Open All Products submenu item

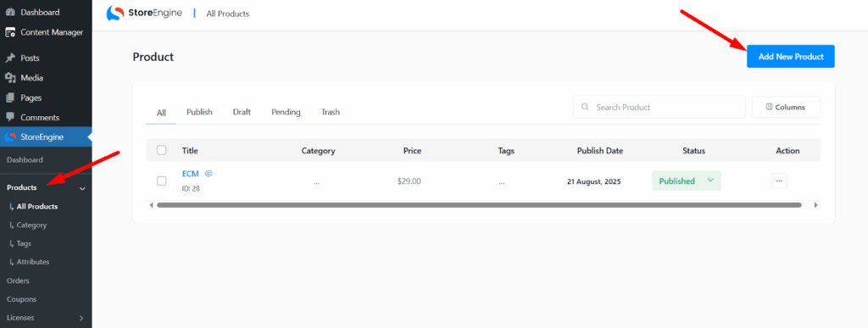click(x=37, y=207)
